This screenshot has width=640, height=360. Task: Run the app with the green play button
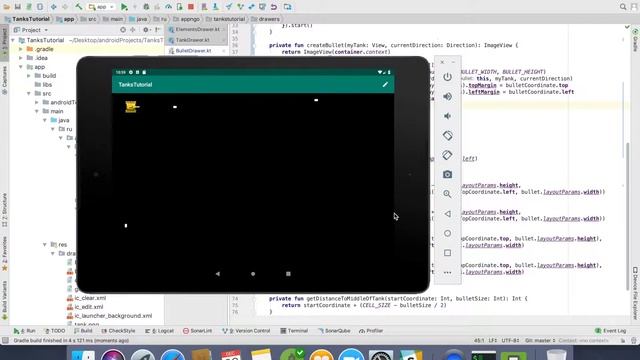coord(124,7)
